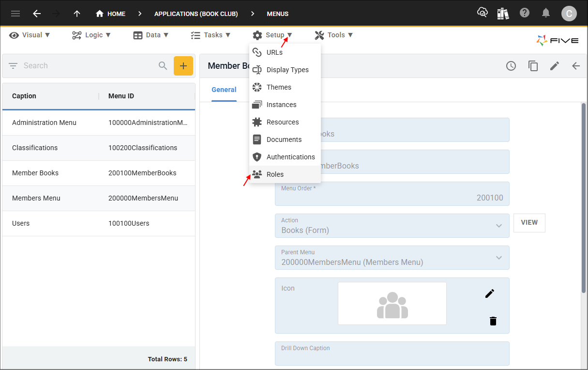
Task: Click the filter list icon
Action: click(13, 66)
